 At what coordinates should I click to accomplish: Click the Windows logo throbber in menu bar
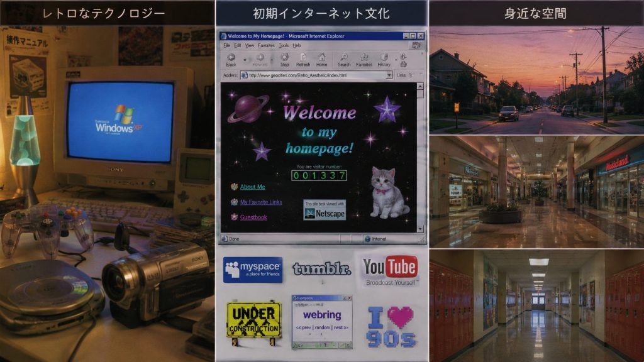[x=416, y=45]
